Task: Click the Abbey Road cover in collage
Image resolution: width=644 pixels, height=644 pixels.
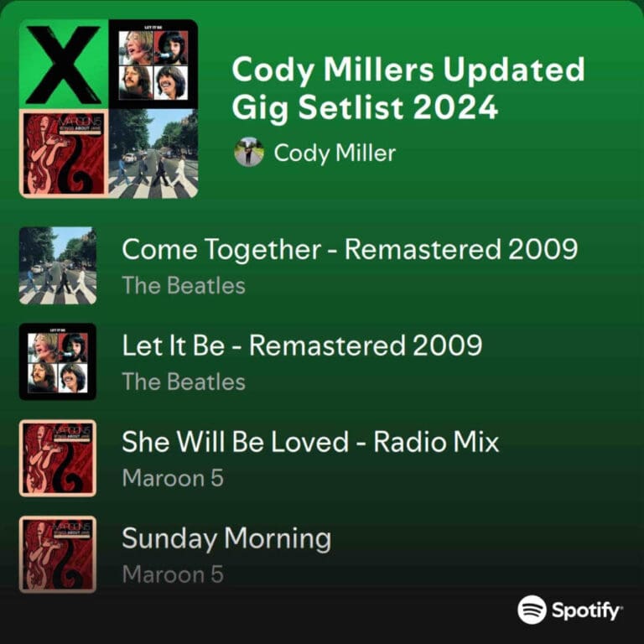Action: tap(153, 153)
